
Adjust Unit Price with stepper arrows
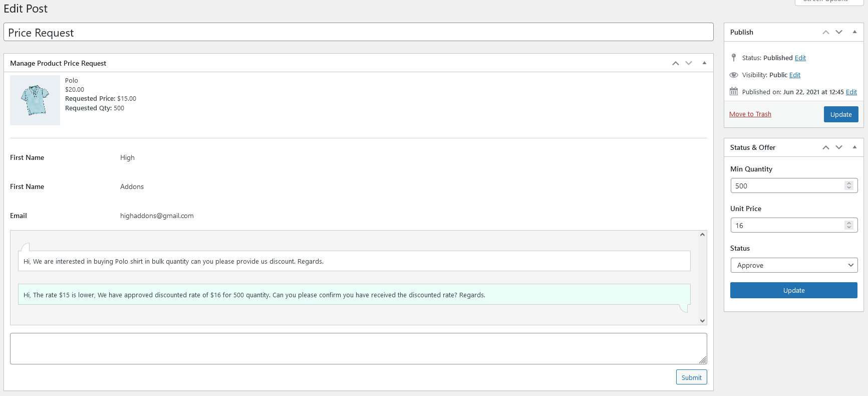849,225
